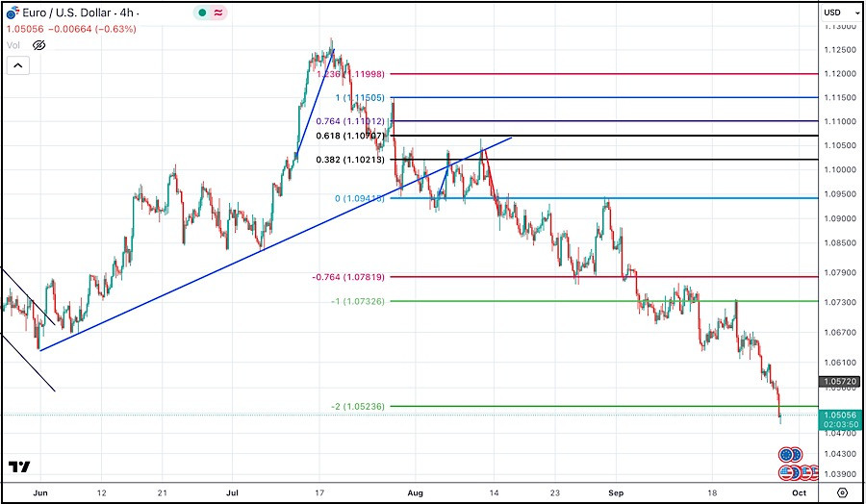This screenshot has width=866, height=504.
Task: Click the red approximate-data indicator icon
Action: pyautogui.click(x=218, y=13)
